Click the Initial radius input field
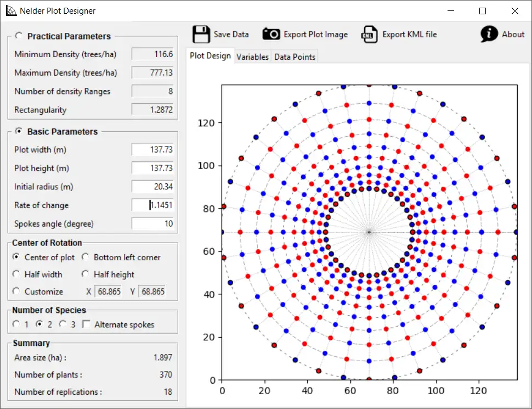The width and height of the screenshot is (532, 409). point(152,187)
